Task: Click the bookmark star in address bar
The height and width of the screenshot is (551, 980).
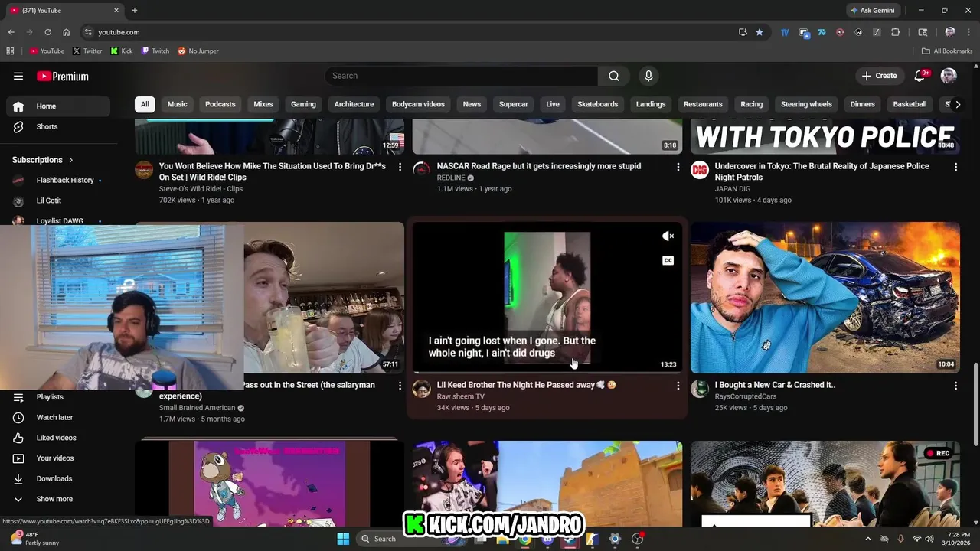Action: 759,32
